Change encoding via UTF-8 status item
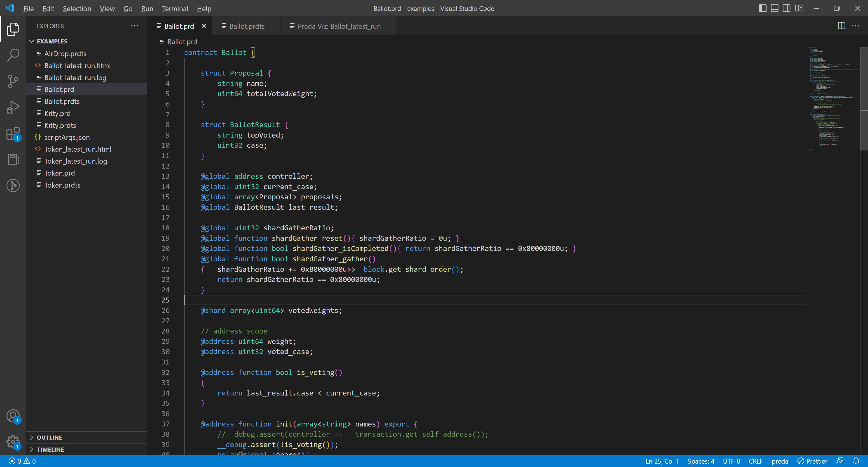Image resolution: width=868 pixels, height=467 pixels. coord(731,461)
